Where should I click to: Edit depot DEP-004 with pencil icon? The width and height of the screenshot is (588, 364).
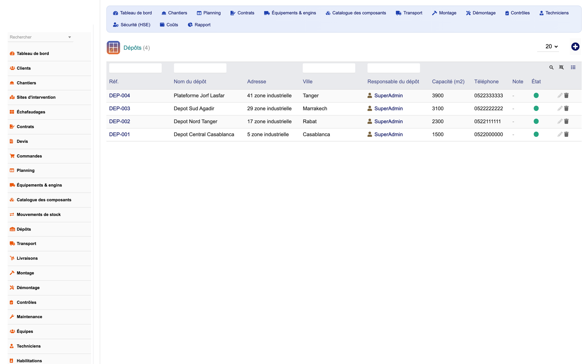560,95
